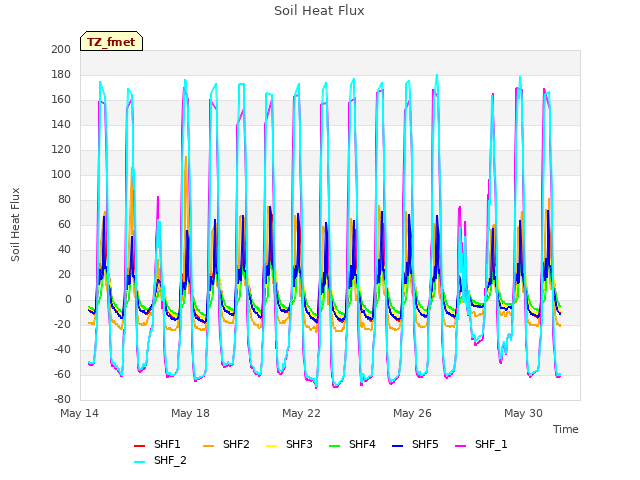Click the 200 y-axis tick label

click(61, 50)
